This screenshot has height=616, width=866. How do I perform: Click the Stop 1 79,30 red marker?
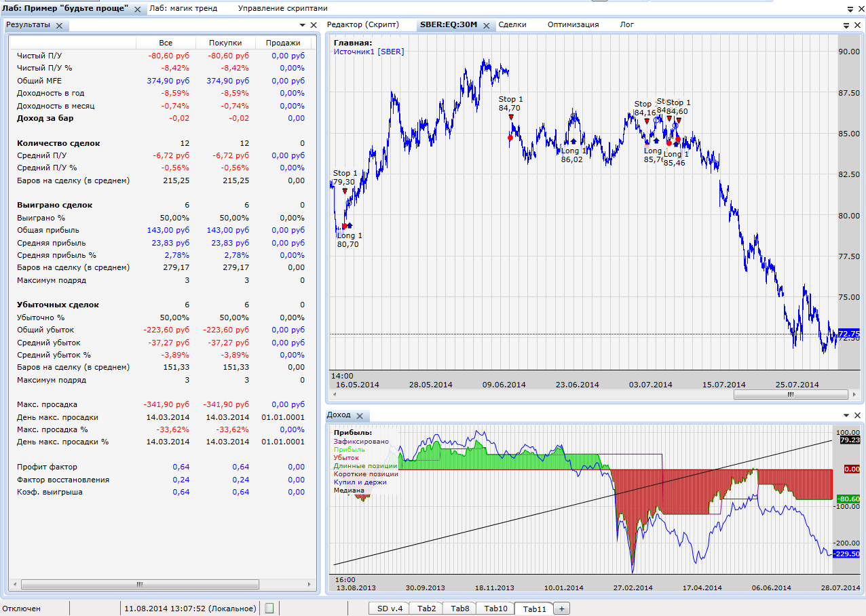[x=345, y=191]
